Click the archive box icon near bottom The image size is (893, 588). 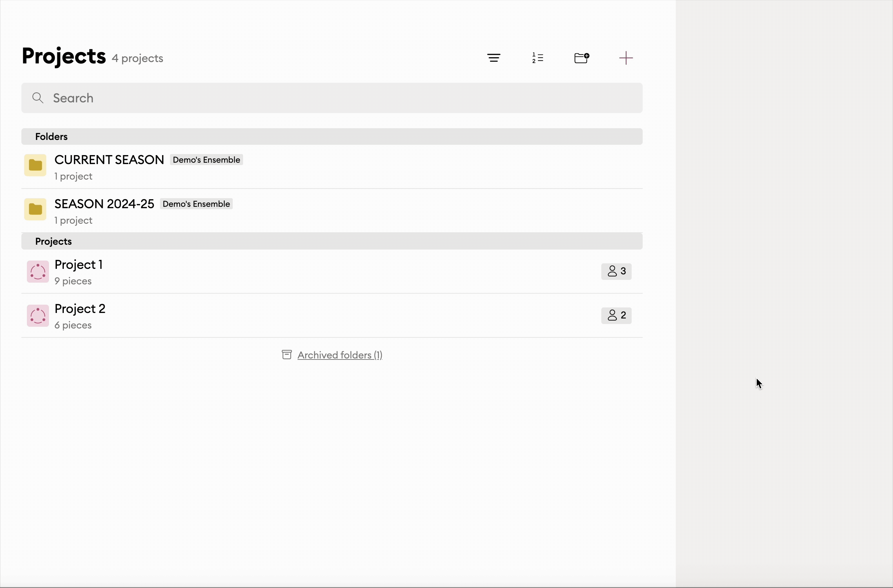[x=287, y=355]
